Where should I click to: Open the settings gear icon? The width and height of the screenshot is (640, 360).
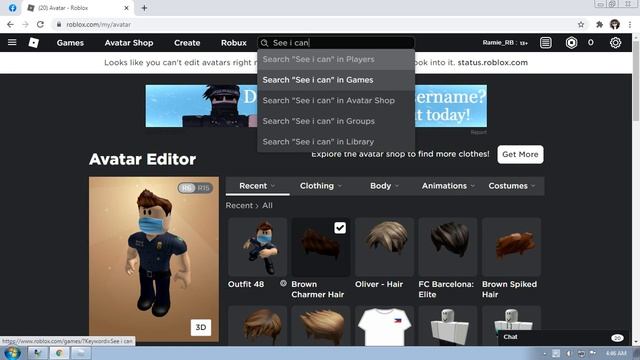pos(616,42)
